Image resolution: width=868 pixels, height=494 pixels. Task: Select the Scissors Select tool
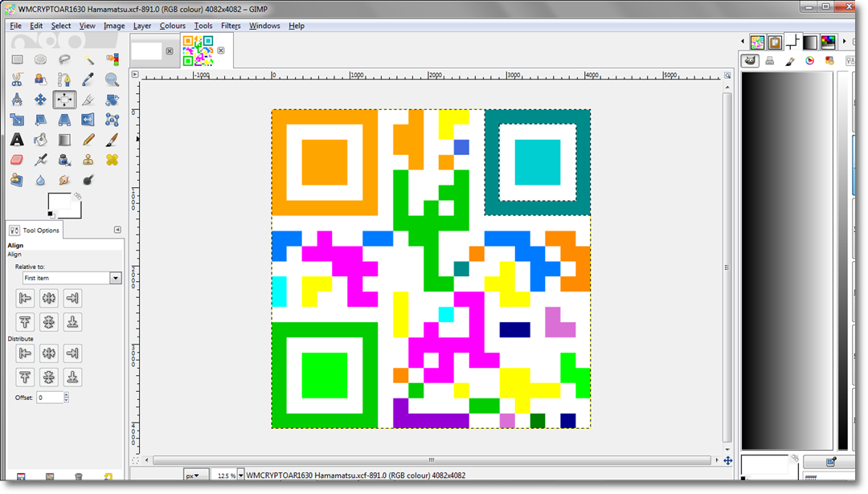pos(17,80)
